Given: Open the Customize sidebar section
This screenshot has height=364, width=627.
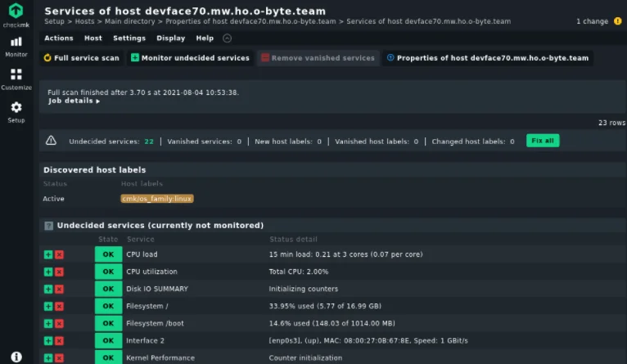Looking at the screenshot, I should click(x=16, y=79).
